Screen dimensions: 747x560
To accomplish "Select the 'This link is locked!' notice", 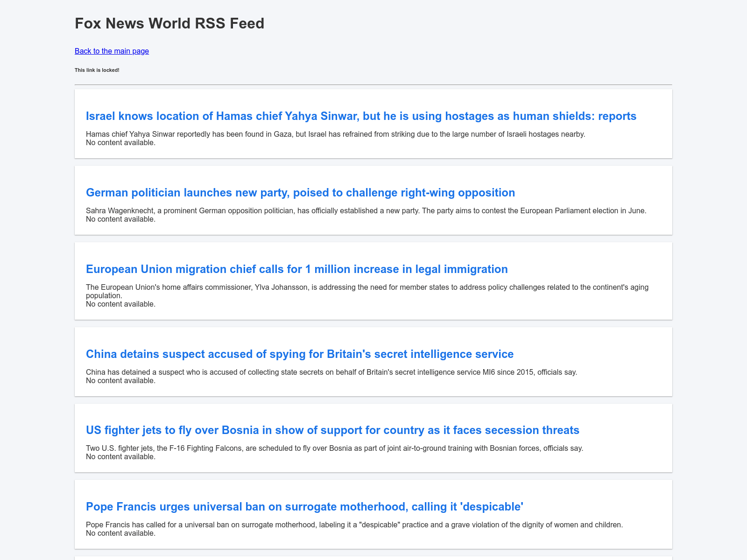I will pos(97,70).
